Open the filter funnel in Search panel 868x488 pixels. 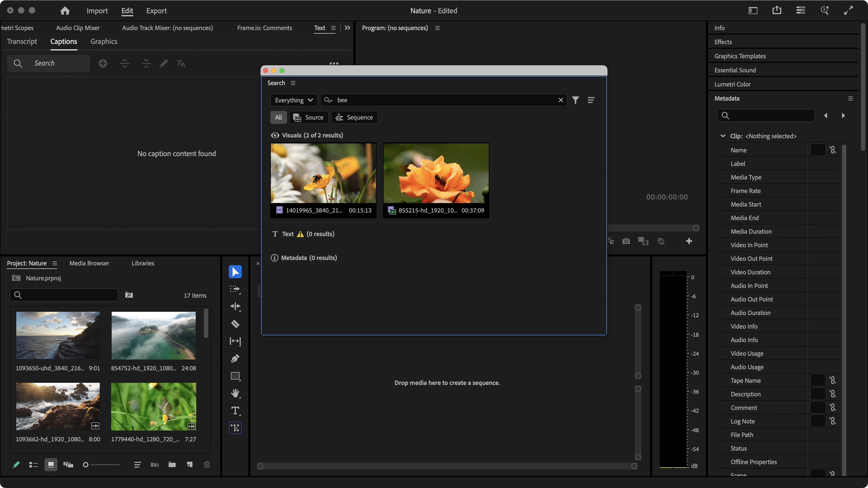click(576, 100)
